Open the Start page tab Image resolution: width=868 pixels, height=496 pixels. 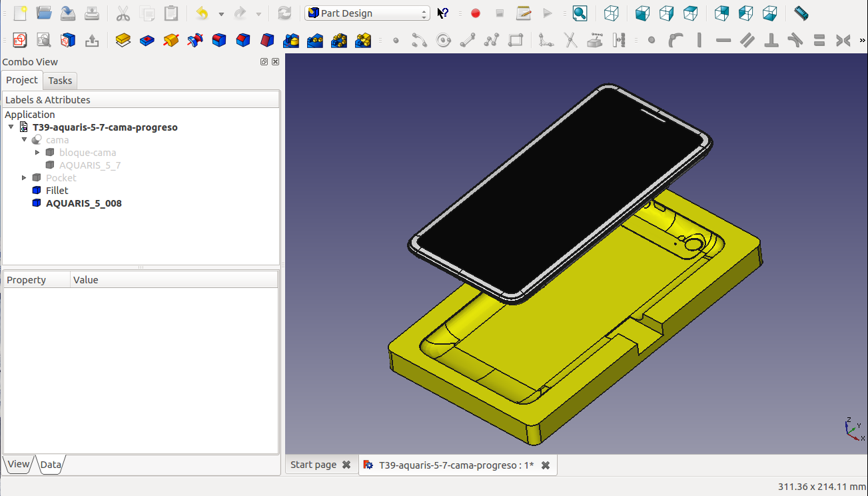313,465
